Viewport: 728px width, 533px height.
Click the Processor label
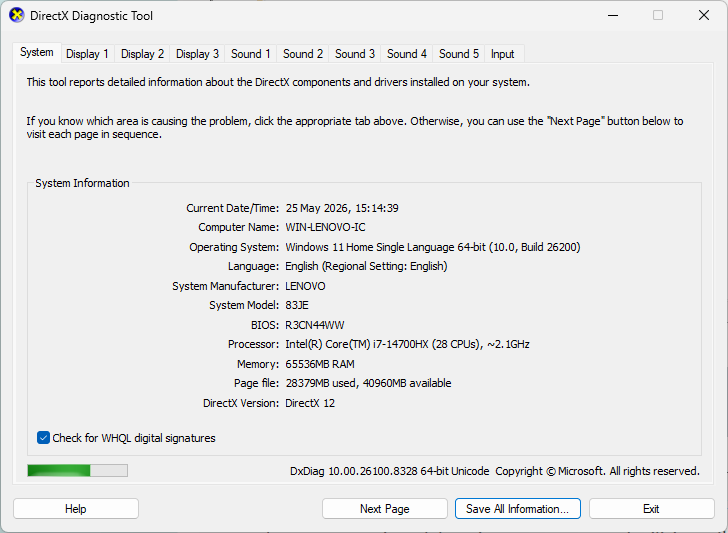tap(254, 344)
